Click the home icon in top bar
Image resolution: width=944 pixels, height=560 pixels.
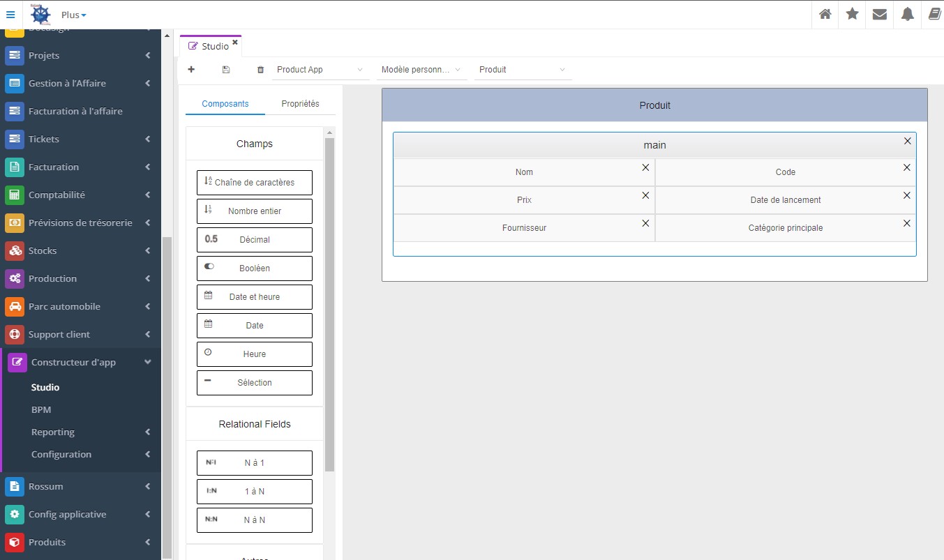(x=825, y=15)
